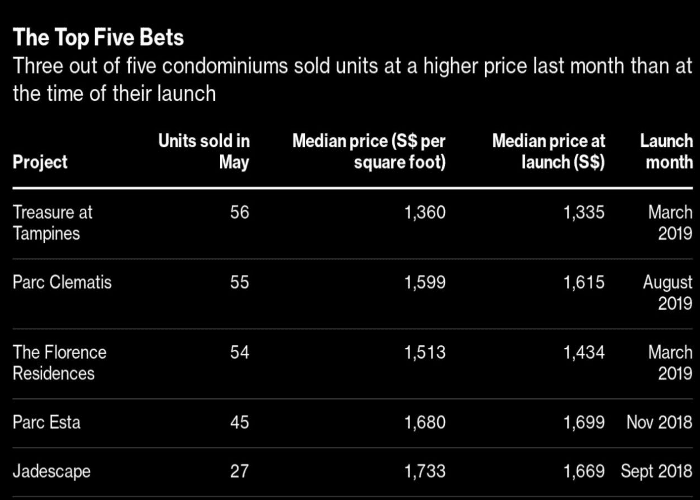The width and height of the screenshot is (700, 500).
Task: Click the Median price per square foot header
Action: pos(369,151)
